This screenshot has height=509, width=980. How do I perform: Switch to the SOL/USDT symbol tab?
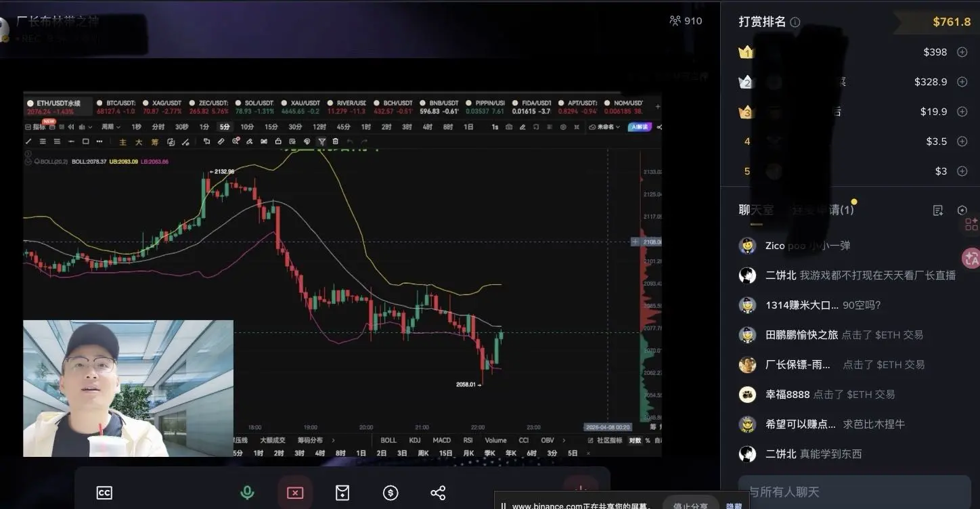[x=254, y=107]
